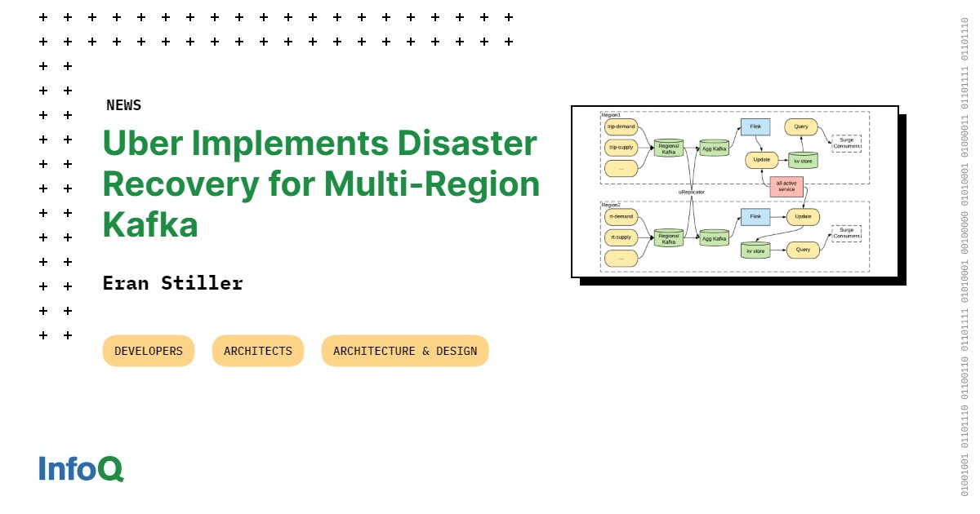Toggle the Region2 dashed boundary selection
The height and width of the screenshot is (514, 980).
click(x=609, y=206)
